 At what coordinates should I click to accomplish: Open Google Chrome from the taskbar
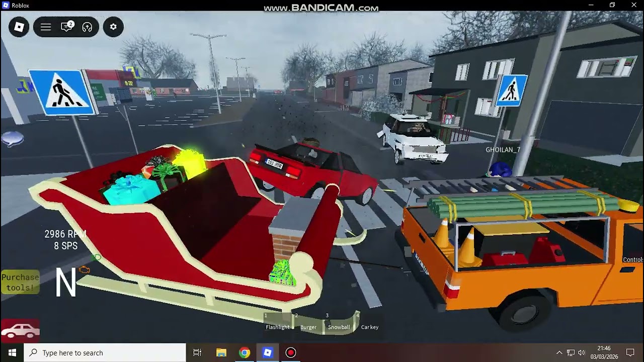coord(245,352)
